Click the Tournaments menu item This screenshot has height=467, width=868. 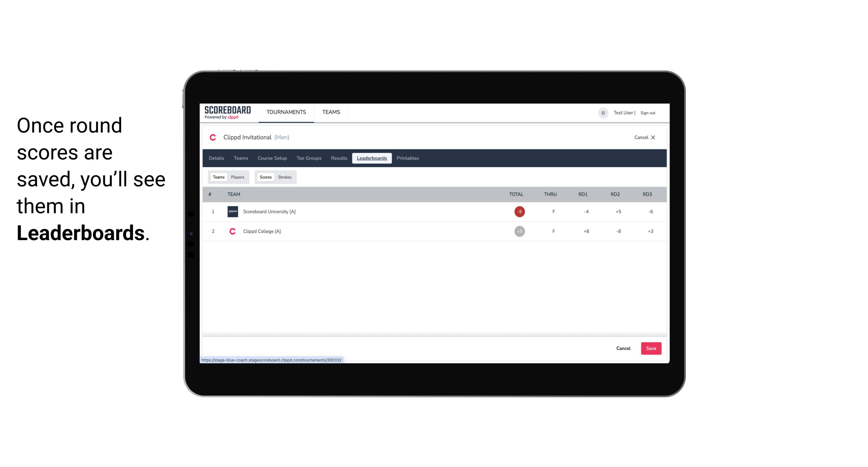287,112
